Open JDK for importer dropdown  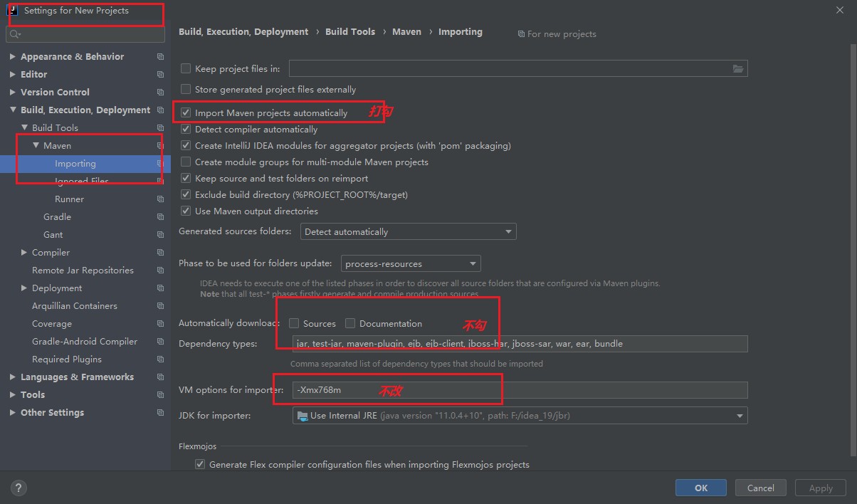tap(520, 416)
